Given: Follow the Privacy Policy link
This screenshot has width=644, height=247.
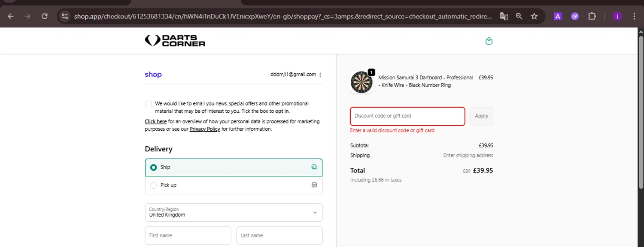Looking at the screenshot, I should 205,129.
